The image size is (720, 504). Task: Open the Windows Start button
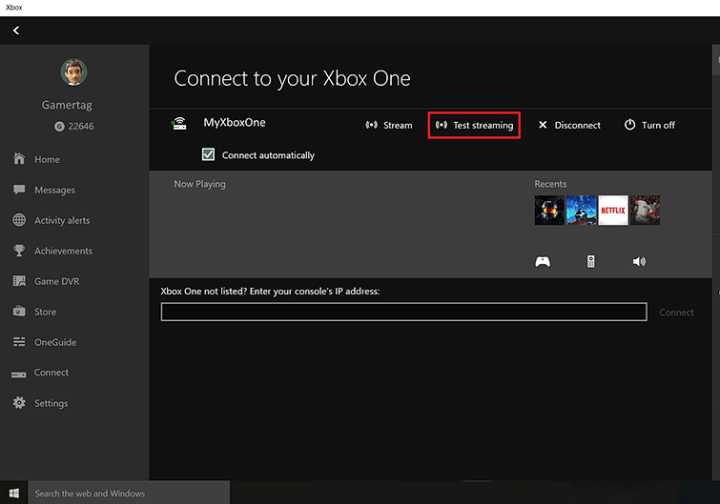pos(14,493)
